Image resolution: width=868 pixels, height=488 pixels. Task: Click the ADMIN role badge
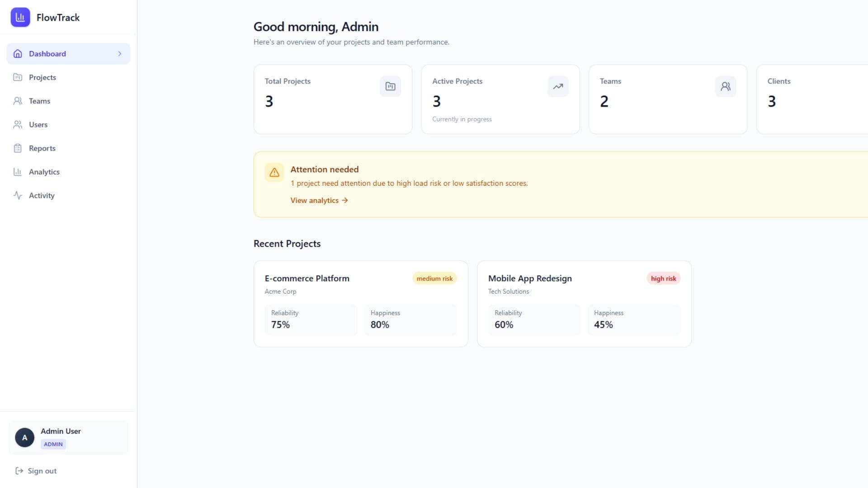[53, 444]
